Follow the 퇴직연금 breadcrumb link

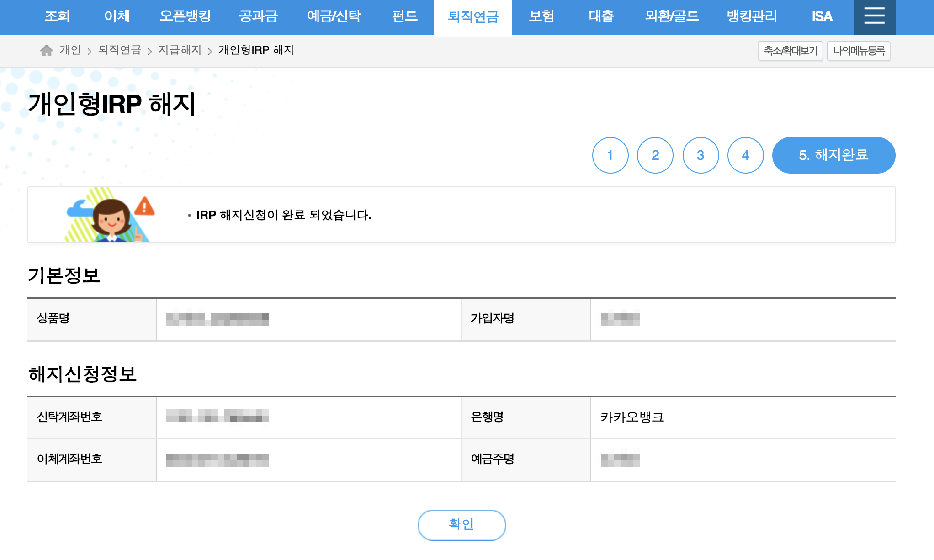(x=120, y=50)
